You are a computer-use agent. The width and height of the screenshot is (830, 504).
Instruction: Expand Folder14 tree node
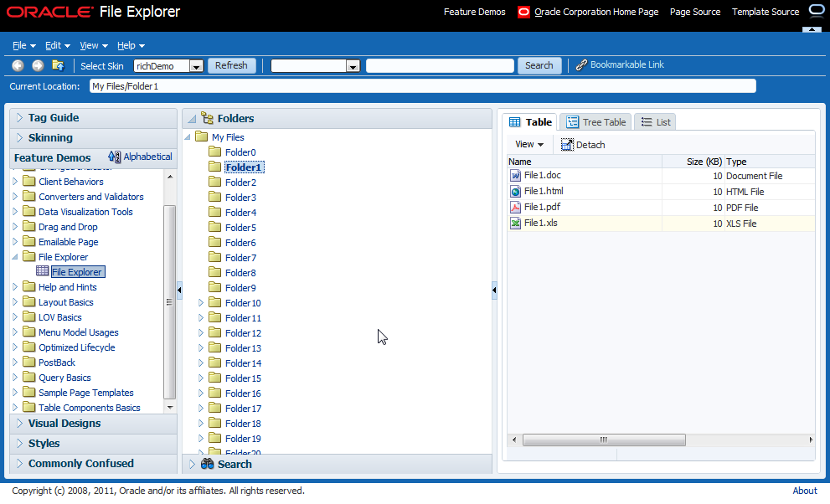201,363
